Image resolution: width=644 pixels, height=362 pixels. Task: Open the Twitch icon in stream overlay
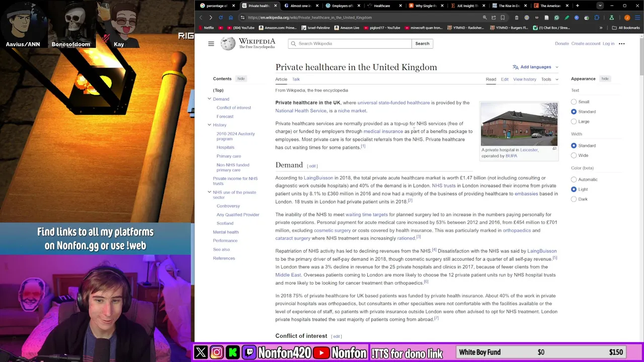coord(249,352)
